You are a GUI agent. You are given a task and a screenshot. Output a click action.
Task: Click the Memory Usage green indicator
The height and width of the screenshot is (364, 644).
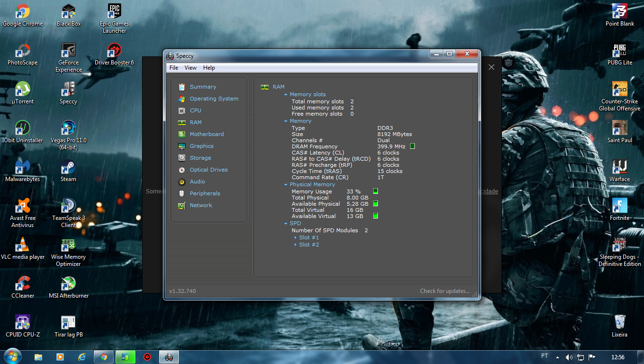(x=376, y=191)
